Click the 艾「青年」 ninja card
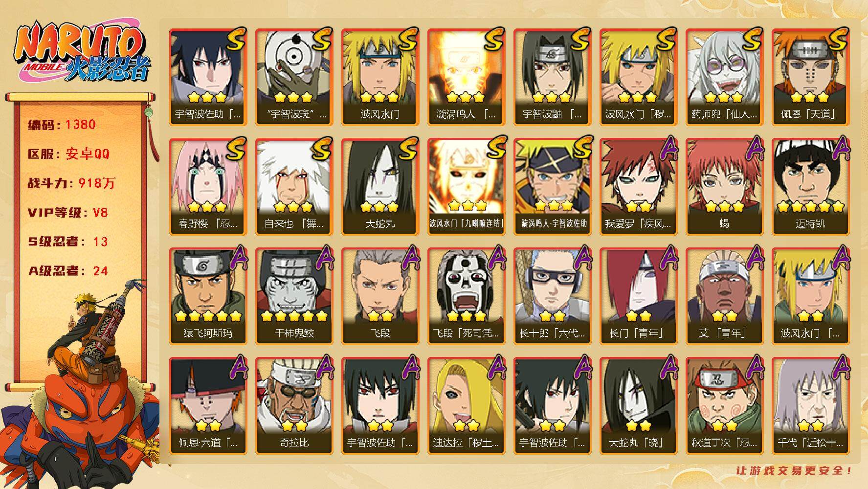 point(724,296)
